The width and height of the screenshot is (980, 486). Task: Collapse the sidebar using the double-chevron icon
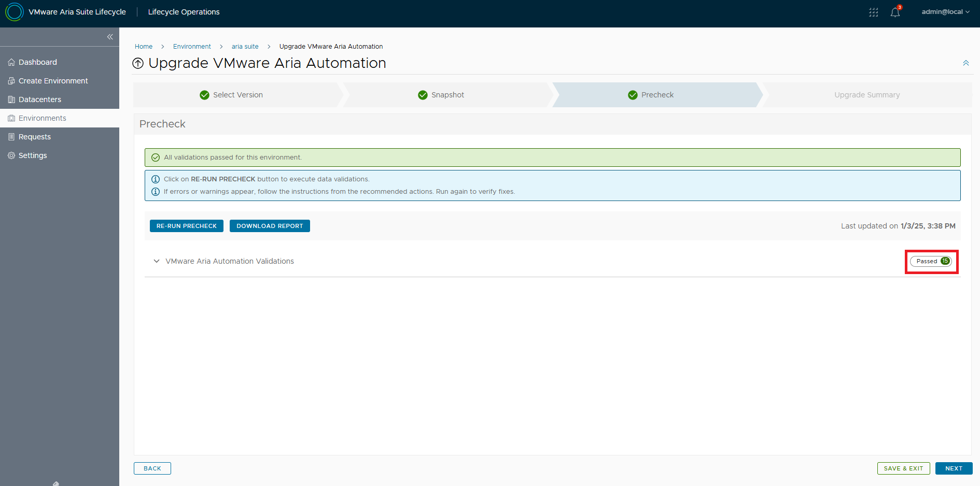click(110, 37)
